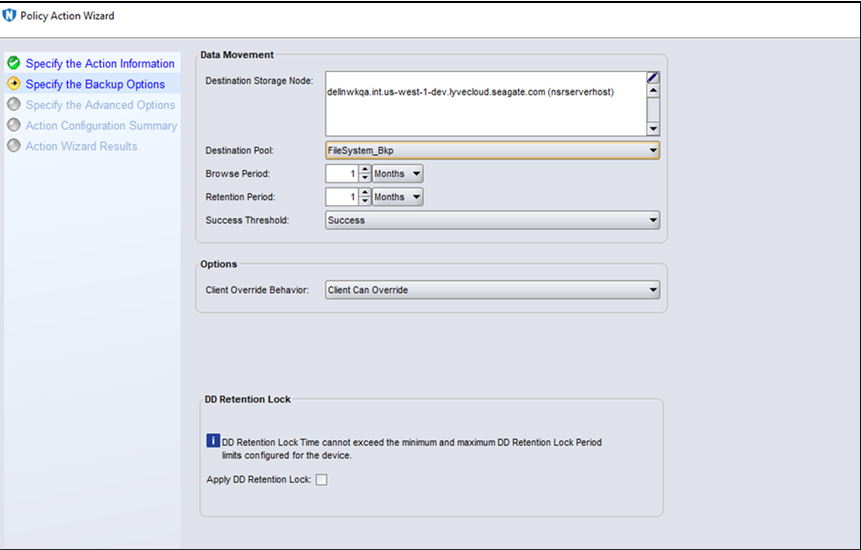The width and height of the screenshot is (861, 550).
Task: Click the yellow arrow current-step icon
Action: pos(14,83)
